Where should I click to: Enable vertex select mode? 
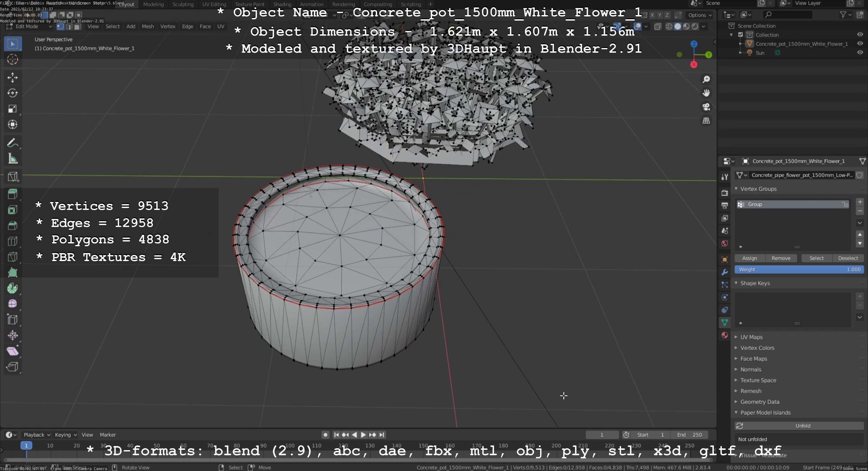(x=60, y=27)
